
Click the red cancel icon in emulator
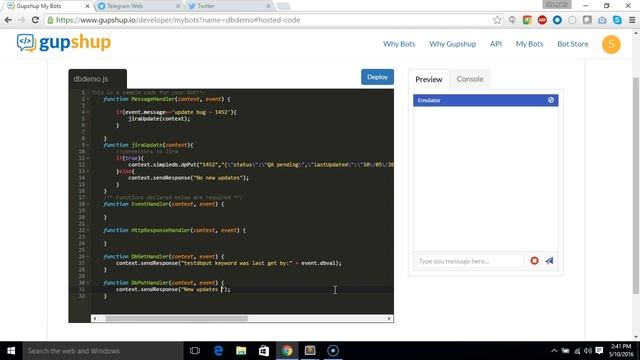coord(534,260)
